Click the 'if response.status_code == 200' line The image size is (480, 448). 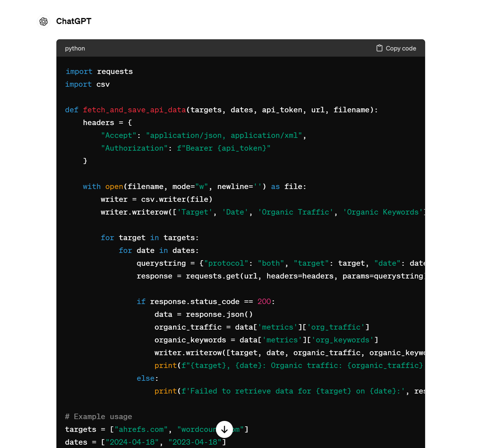(206, 302)
